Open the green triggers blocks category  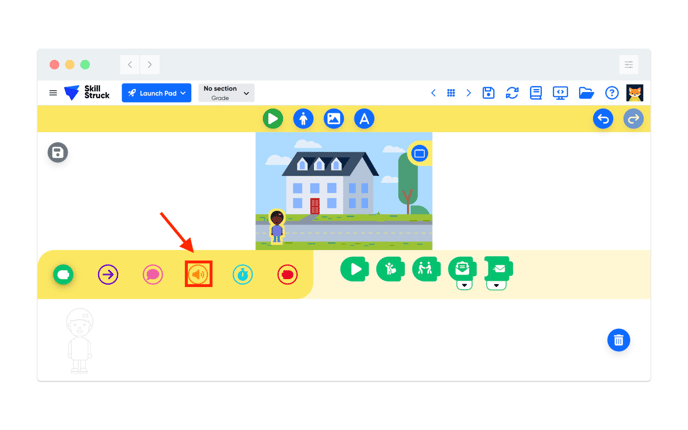63,274
